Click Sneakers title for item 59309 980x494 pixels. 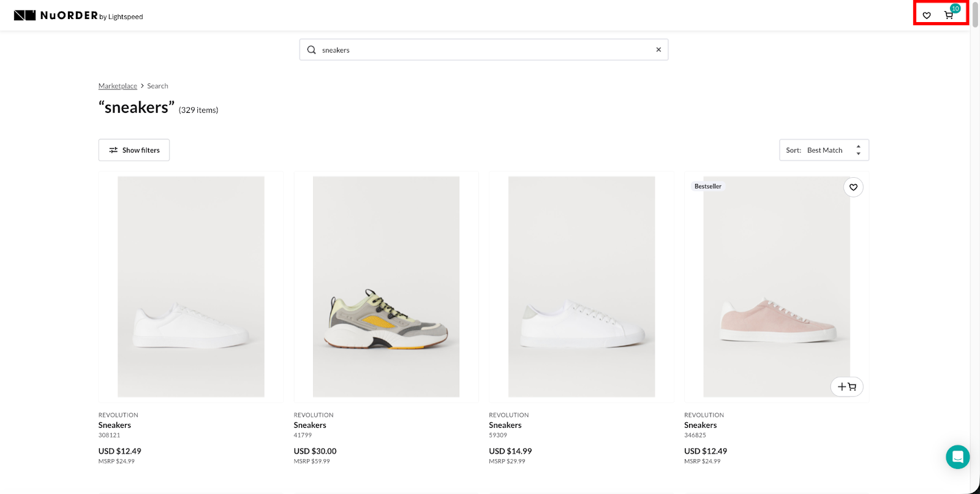505,425
